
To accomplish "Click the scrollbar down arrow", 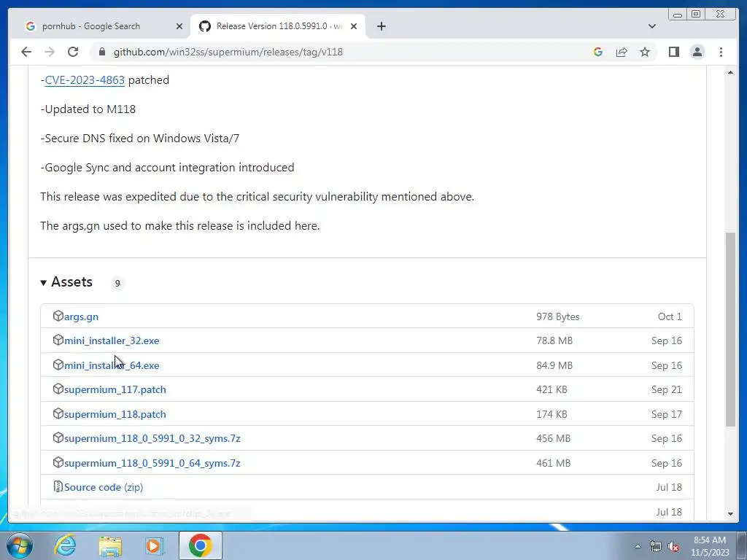I will (730, 514).
